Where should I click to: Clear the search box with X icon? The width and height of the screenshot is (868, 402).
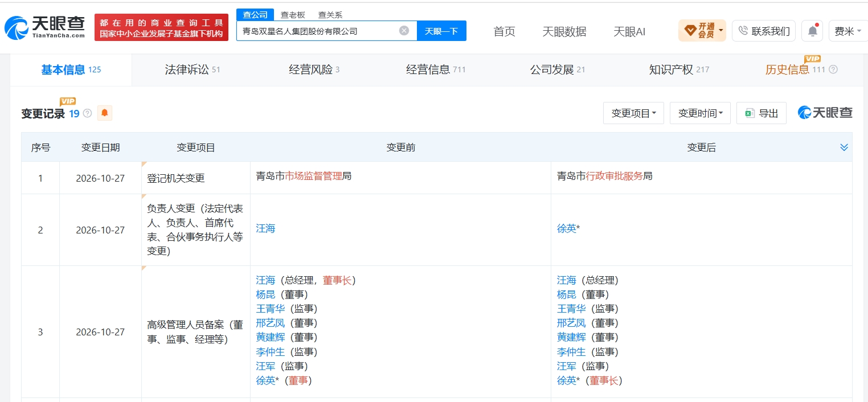404,31
